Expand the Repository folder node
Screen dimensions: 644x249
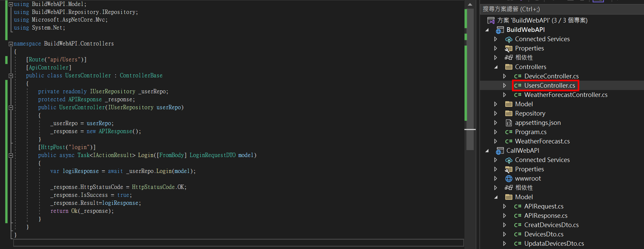tap(496, 114)
